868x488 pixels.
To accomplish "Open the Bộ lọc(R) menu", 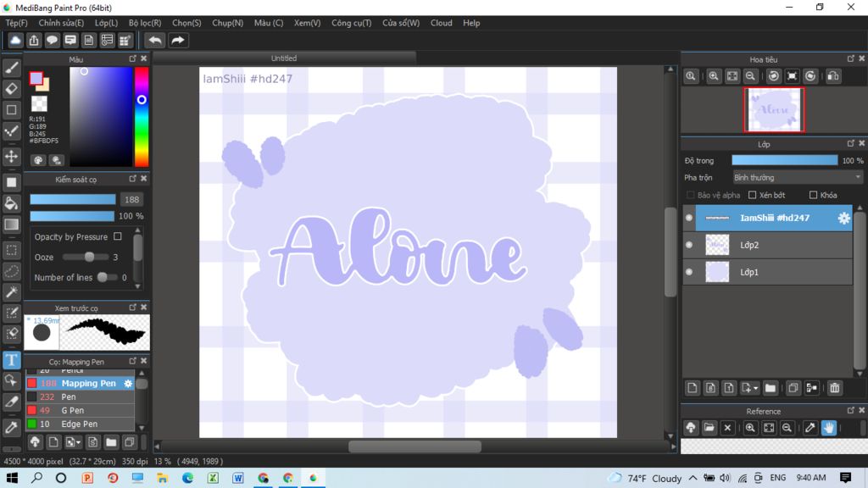I will click(x=144, y=23).
